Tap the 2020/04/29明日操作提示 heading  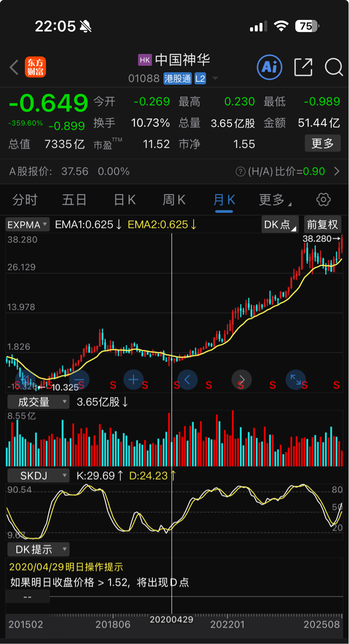(x=66, y=567)
